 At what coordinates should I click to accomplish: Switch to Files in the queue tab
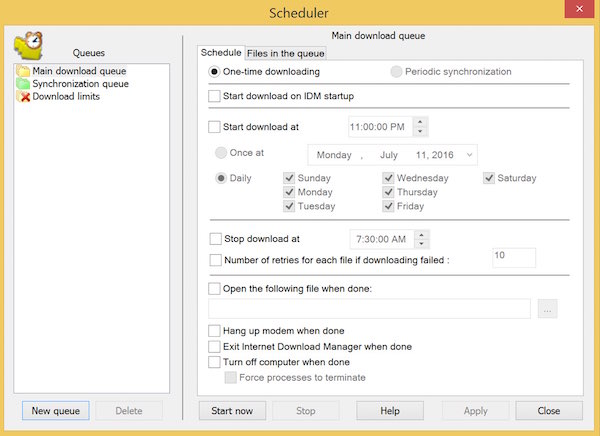point(285,53)
